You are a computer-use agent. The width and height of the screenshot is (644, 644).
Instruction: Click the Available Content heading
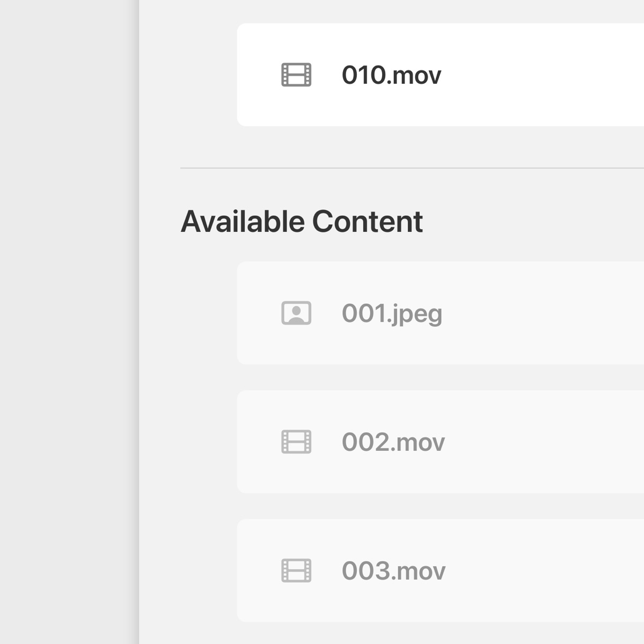[302, 222]
